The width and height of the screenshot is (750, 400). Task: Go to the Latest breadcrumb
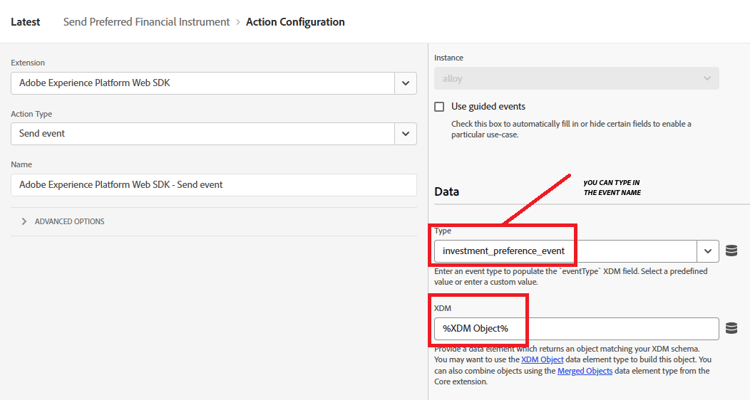tap(26, 21)
